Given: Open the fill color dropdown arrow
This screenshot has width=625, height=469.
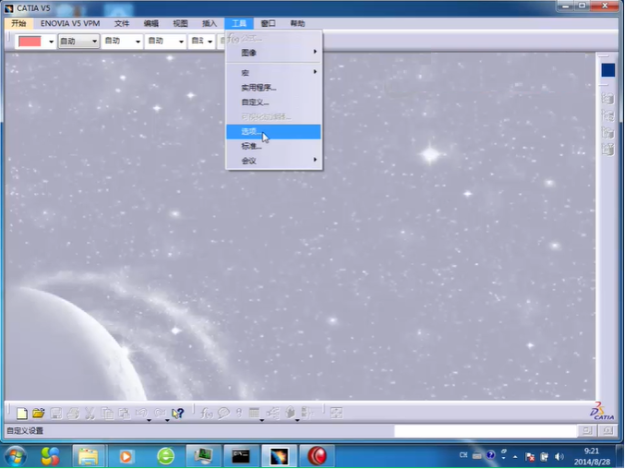Looking at the screenshot, I should pyautogui.click(x=51, y=41).
